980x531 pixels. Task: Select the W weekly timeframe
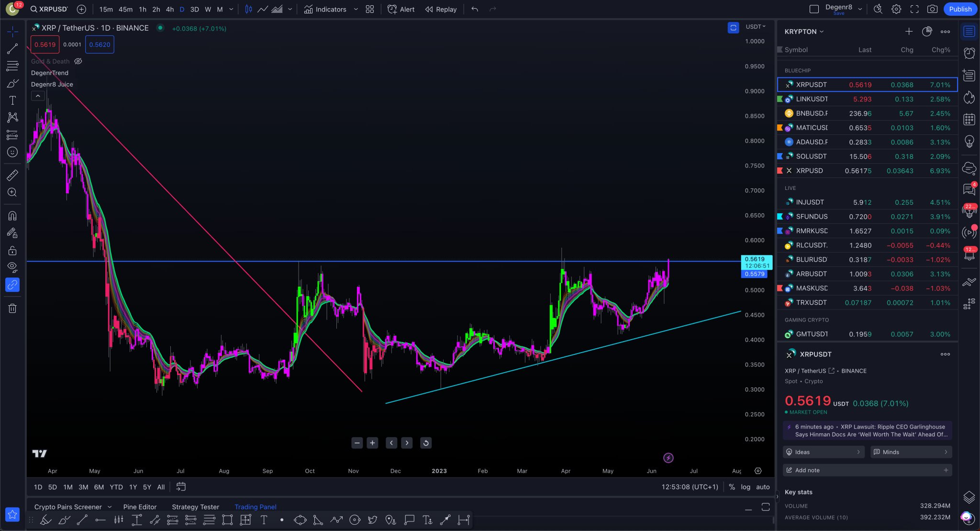(208, 9)
